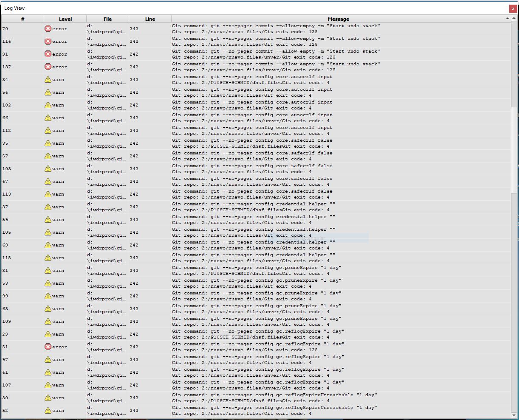
Task: Select row number 97 cell
Action: click(x=23, y=360)
